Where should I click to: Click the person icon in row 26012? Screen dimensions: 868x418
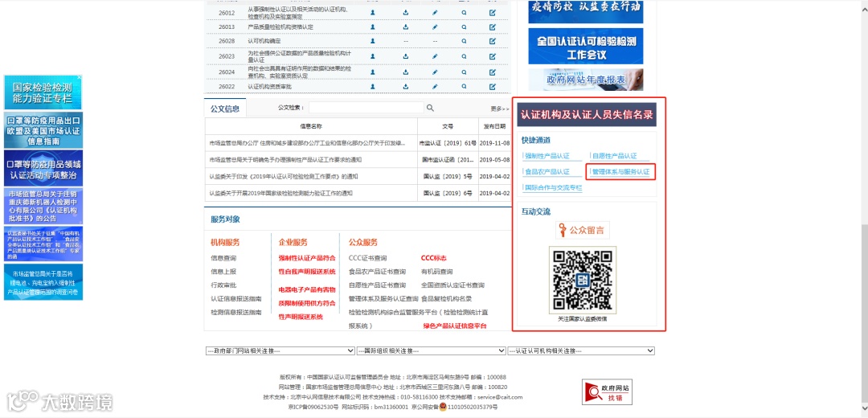tap(373, 11)
